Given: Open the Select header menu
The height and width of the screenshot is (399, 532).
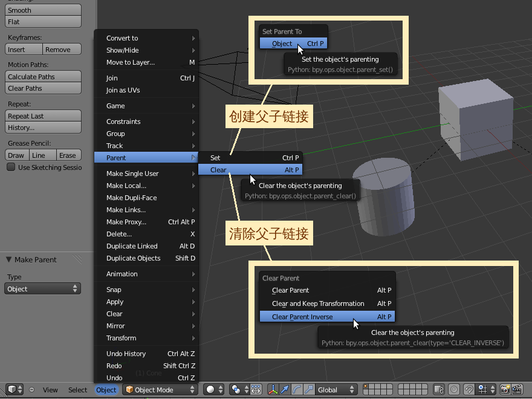Looking at the screenshot, I should (x=78, y=390).
